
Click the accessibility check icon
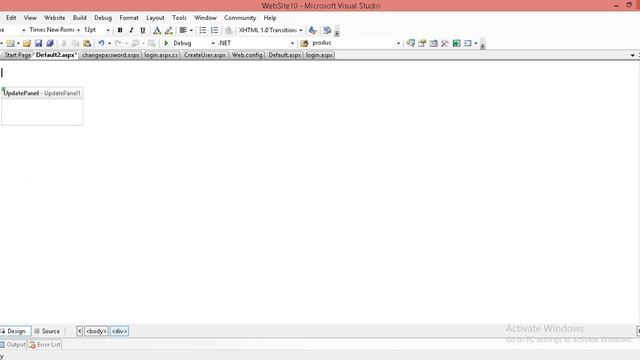(313, 30)
